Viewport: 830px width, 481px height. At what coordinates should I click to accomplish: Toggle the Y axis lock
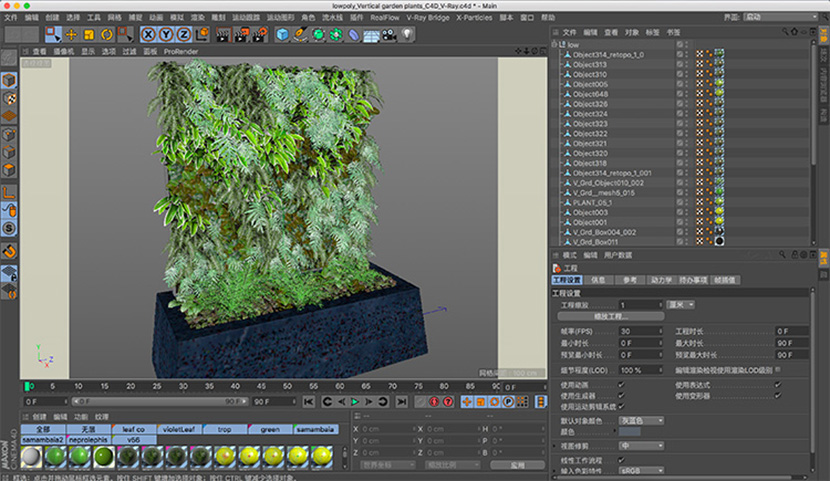(166, 35)
